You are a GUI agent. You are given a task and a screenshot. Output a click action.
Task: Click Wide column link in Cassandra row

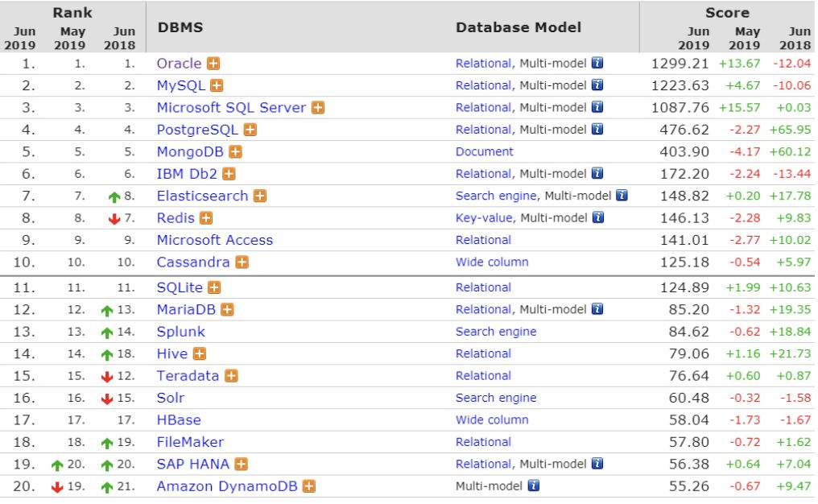[492, 262]
